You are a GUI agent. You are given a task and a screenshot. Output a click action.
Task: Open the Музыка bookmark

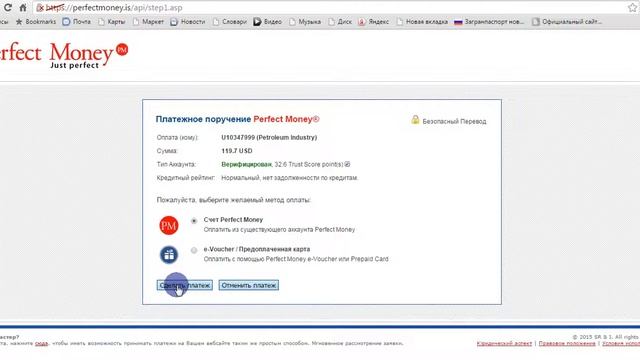coord(304,22)
